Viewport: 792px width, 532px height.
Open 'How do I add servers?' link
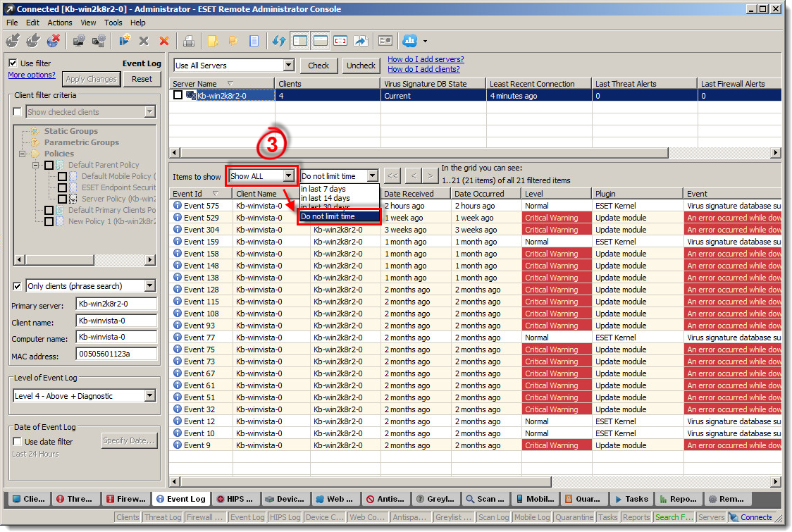426,59
